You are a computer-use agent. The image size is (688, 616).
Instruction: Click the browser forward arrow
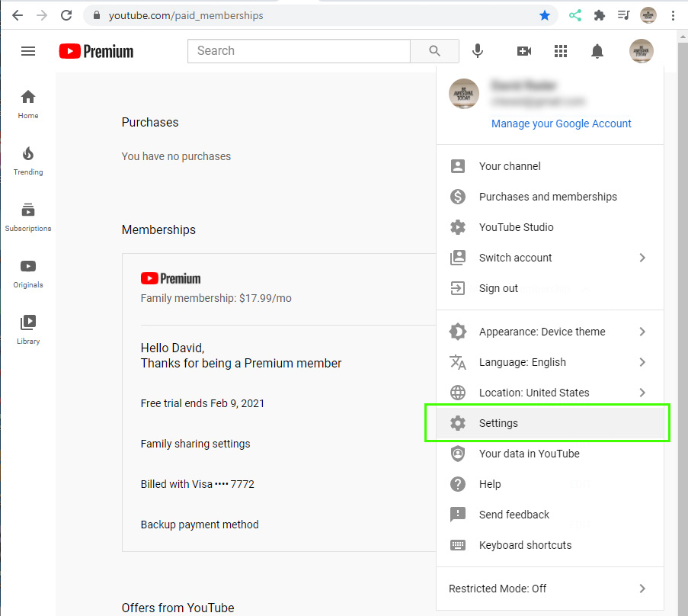(x=42, y=16)
